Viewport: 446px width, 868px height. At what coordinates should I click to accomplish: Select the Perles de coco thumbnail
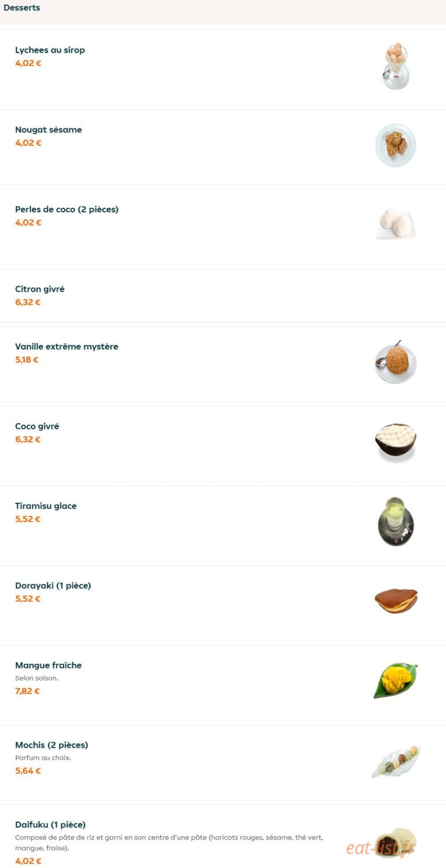pyautogui.click(x=396, y=225)
